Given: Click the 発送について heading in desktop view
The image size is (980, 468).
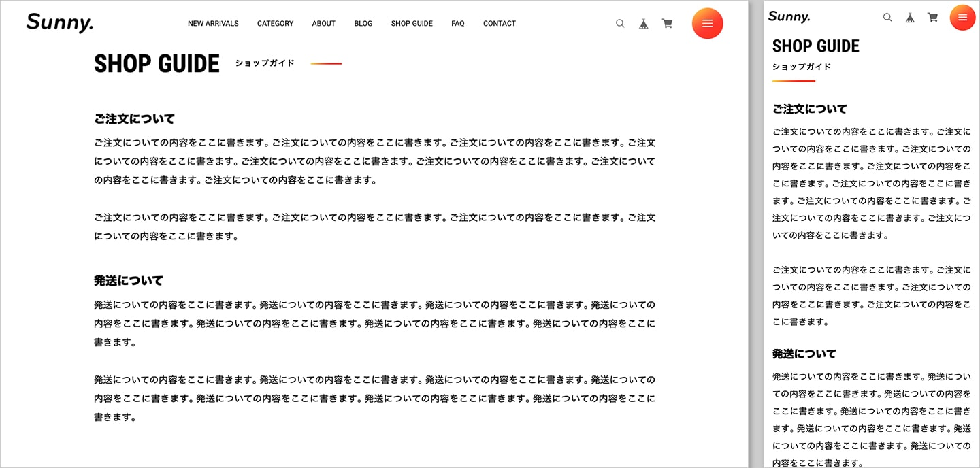Looking at the screenshot, I should coord(128,280).
